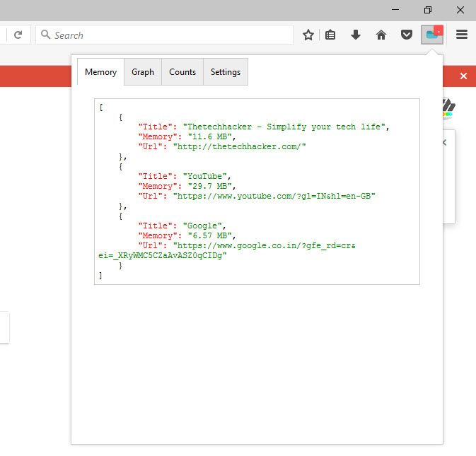Dismiss the red notification bar
Image resolution: width=476 pixels, height=456 pixels.
(463, 76)
